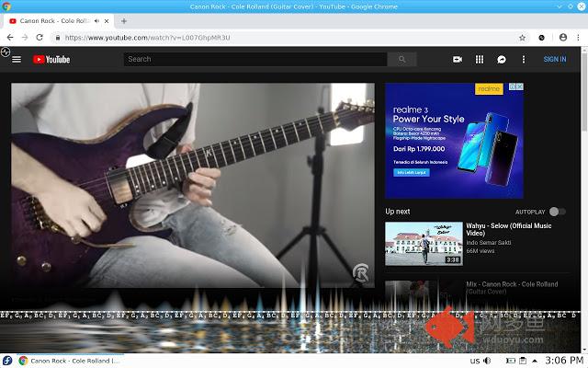Go back with browser back arrow
This screenshot has height=368, width=588.
10,38
